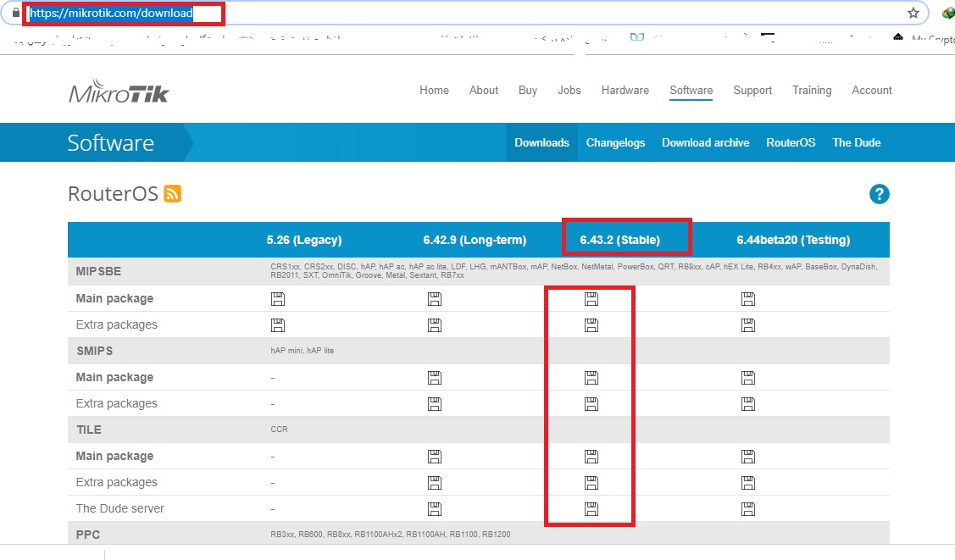Download SMIPS Main package Stable
This screenshot has height=560, width=955.
pos(591,378)
